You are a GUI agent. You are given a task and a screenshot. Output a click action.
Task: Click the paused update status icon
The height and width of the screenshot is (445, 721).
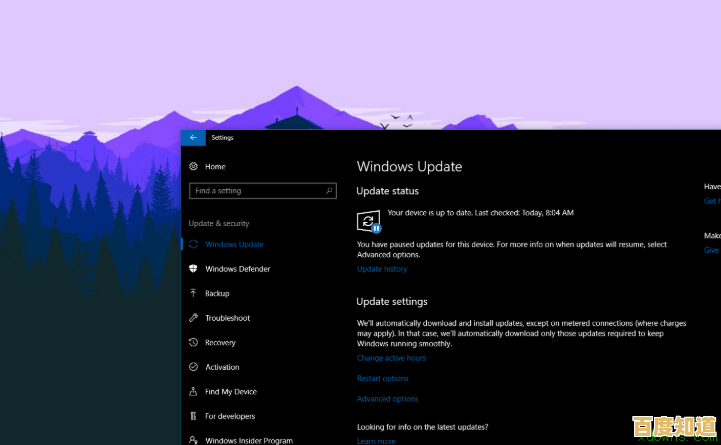point(369,222)
